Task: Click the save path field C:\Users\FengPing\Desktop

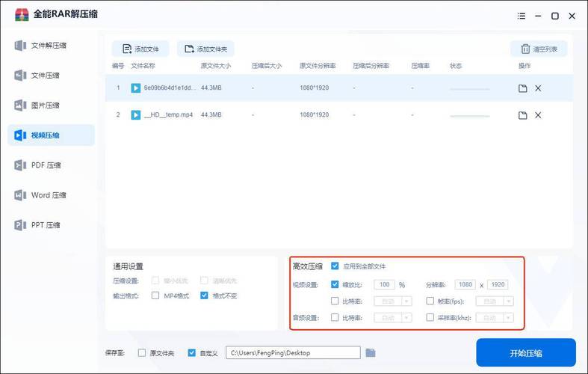Action: coord(293,352)
